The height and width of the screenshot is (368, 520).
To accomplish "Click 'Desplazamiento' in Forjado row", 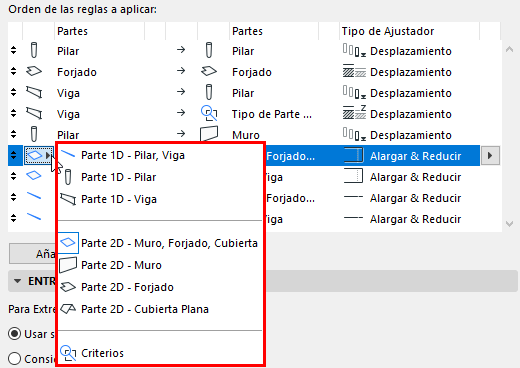I will [411, 72].
